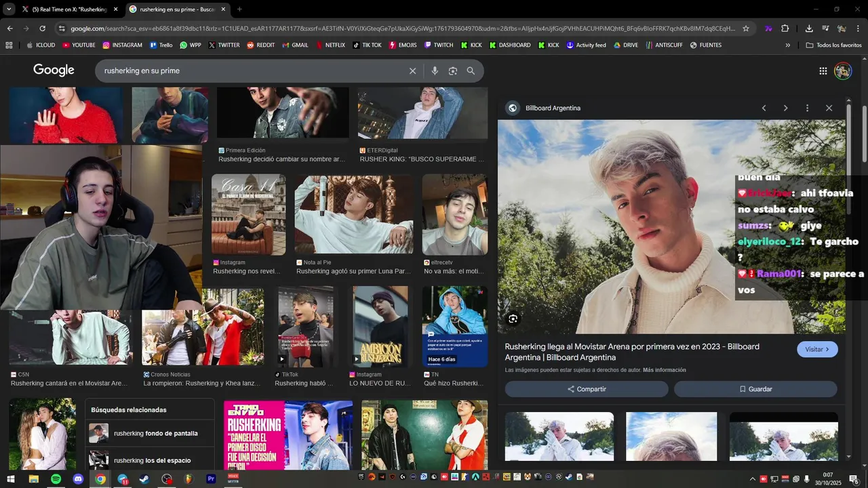Open the bookmarks apps grid icon
868x488 pixels.
pos(9,45)
